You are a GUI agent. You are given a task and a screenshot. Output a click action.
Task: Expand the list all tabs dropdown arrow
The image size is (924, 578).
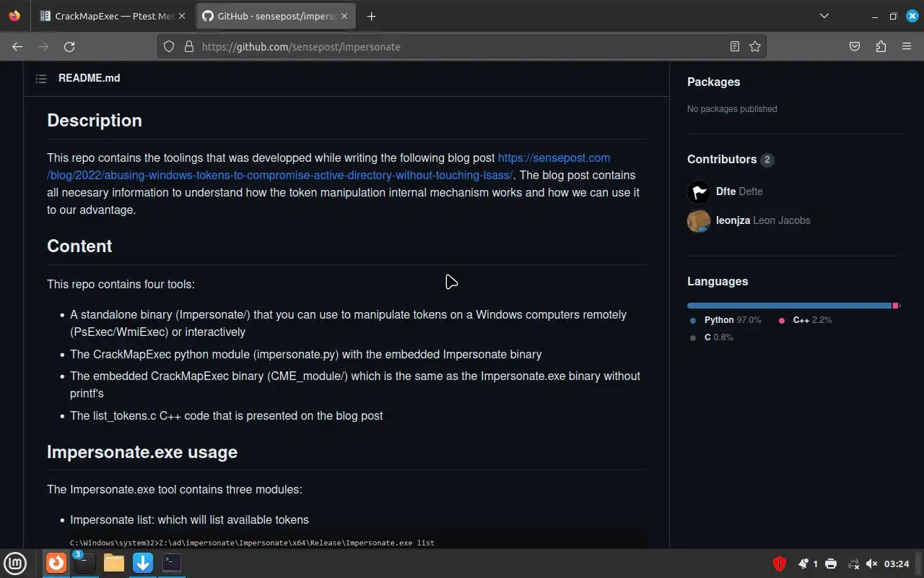(x=824, y=16)
